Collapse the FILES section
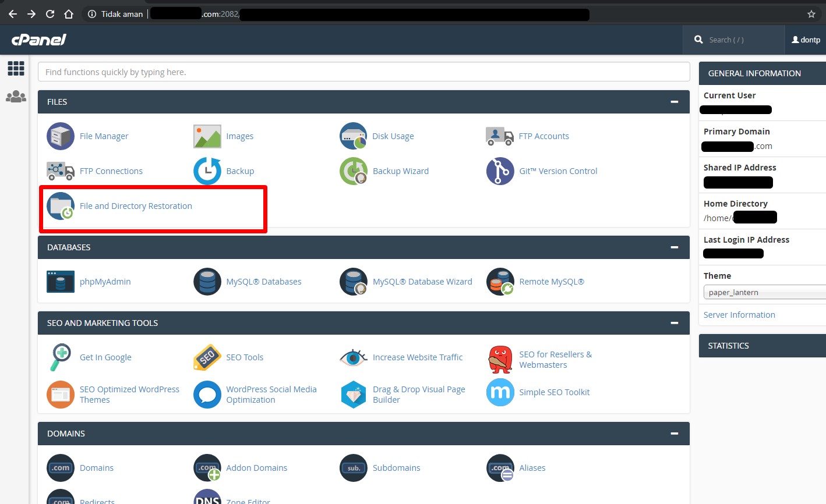Screen dimensions: 826x504 point(674,102)
